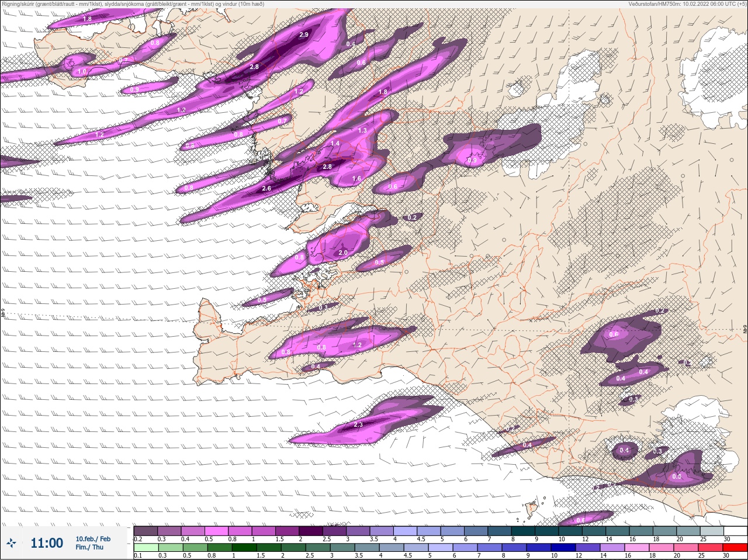Select the upper legend pink swatch starting at 0.5
Screen dimensions: 748x560
click(217, 530)
